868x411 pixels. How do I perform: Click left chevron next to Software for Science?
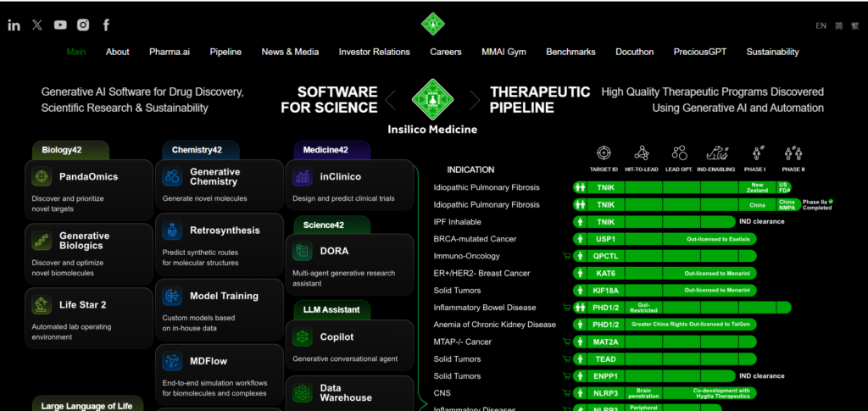tap(390, 100)
